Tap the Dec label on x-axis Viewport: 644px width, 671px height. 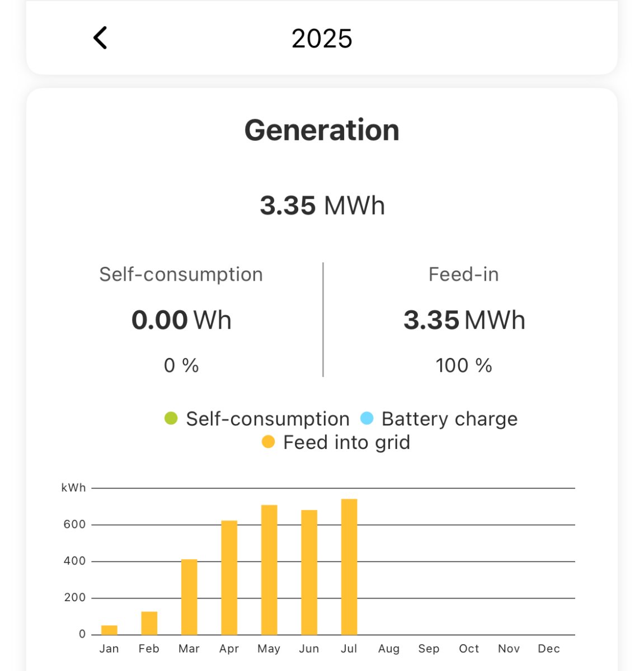pos(549,649)
